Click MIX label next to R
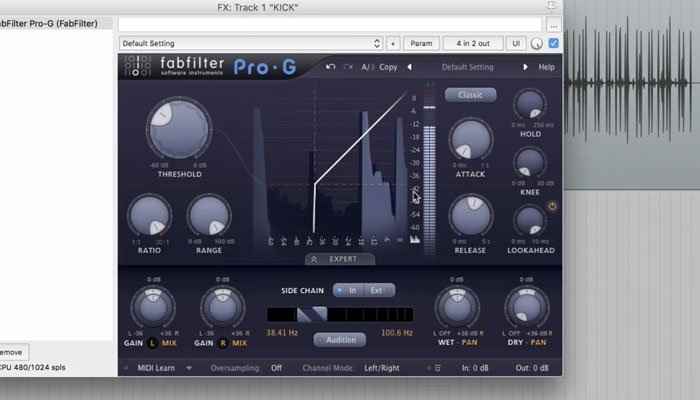Image resolution: width=700 pixels, height=400 pixels. click(239, 343)
